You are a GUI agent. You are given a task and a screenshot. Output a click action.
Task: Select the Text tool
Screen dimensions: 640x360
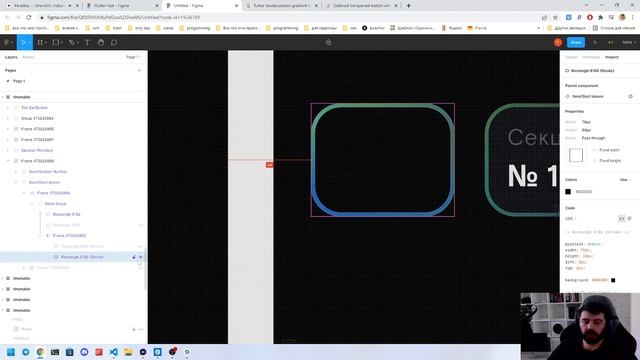[x=87, y=42]
